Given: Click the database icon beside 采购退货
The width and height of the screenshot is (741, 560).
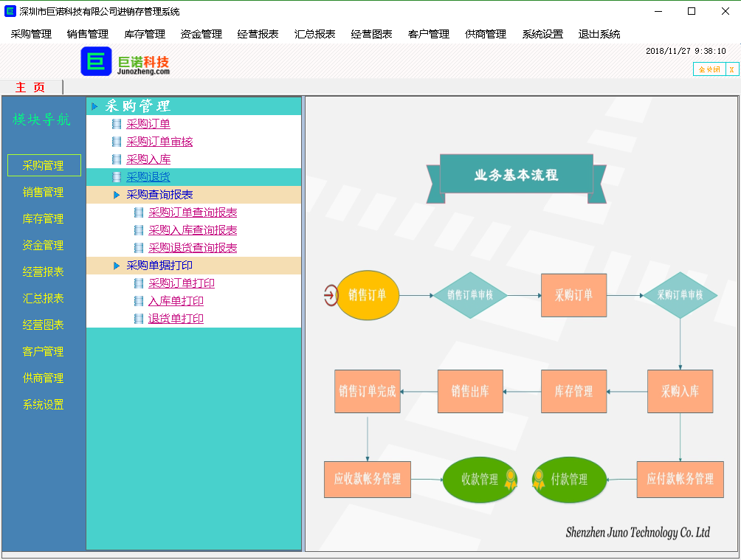Looking at the screenshot, I should [117, 177].
